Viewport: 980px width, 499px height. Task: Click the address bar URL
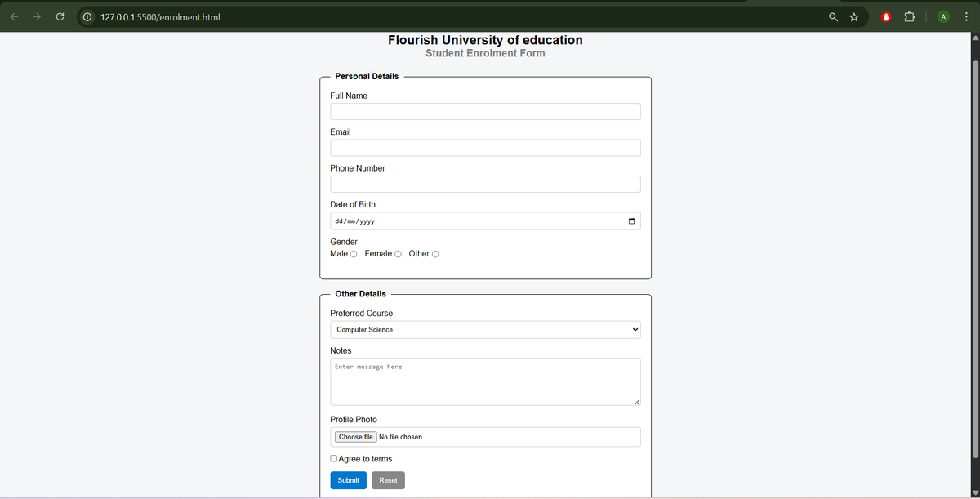160,16
